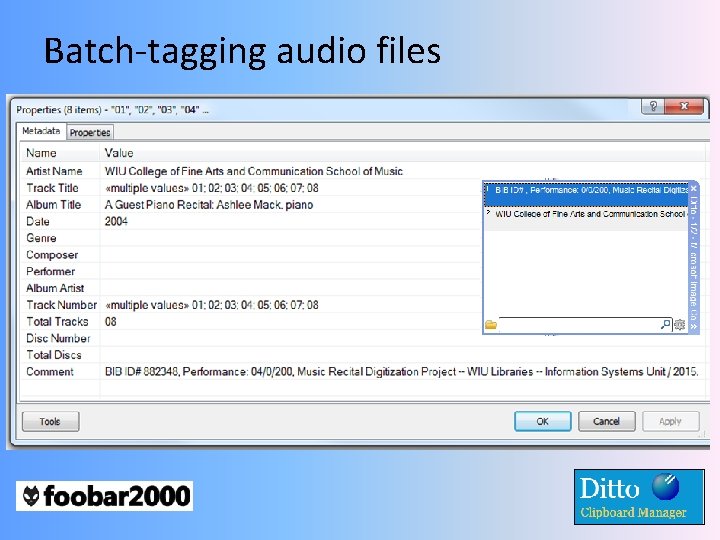Click the Comment value starting BIB ID#
This screenshot has height=540, width=720.
pos(402,371)
